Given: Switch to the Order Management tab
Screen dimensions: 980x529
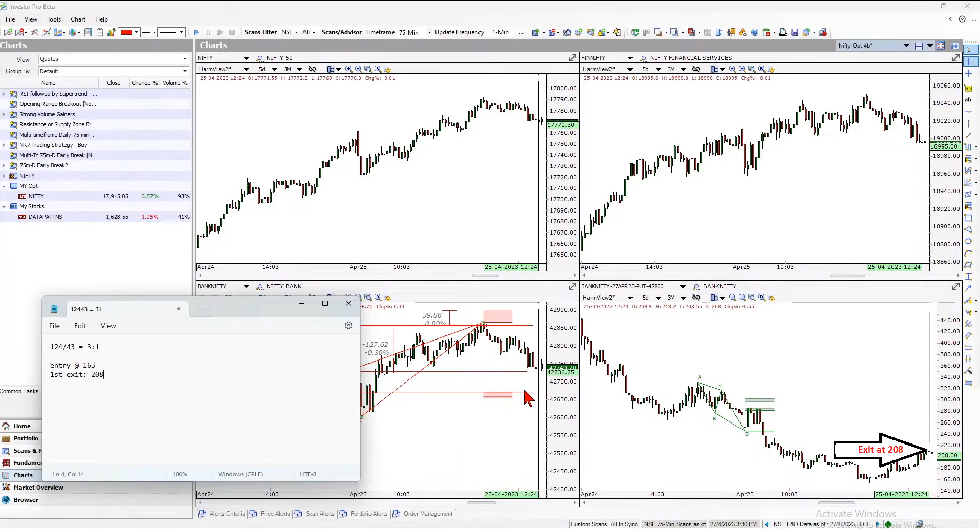Looking at the screenshot, I should click(428, 514).
